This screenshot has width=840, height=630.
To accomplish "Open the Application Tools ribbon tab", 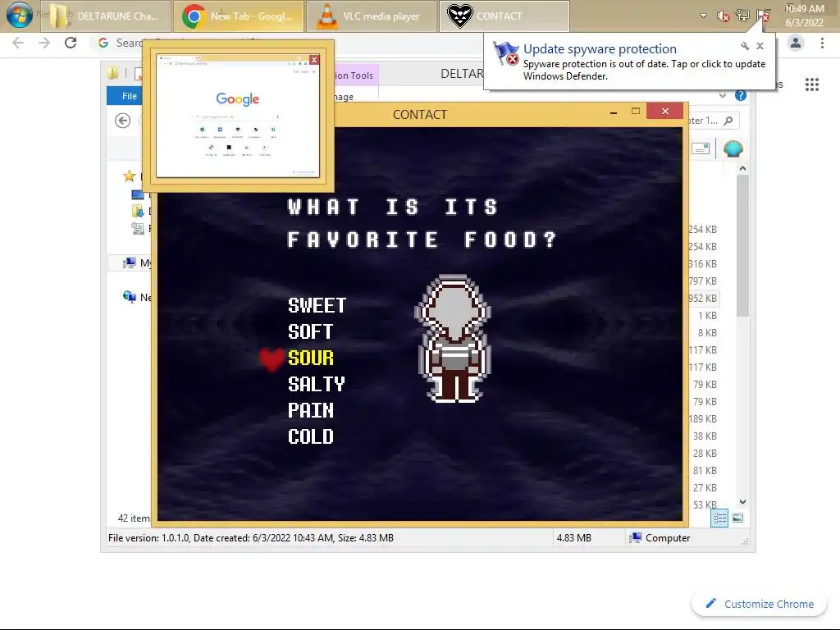I will [354, 75].
